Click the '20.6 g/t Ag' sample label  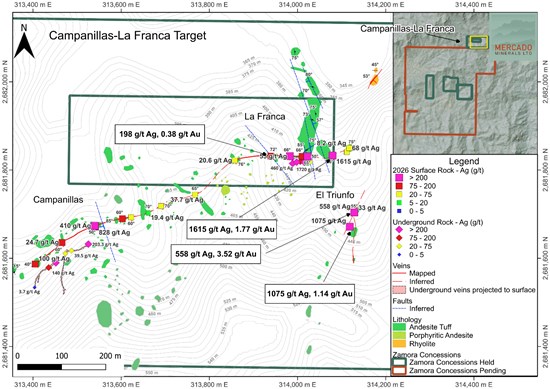215,160
